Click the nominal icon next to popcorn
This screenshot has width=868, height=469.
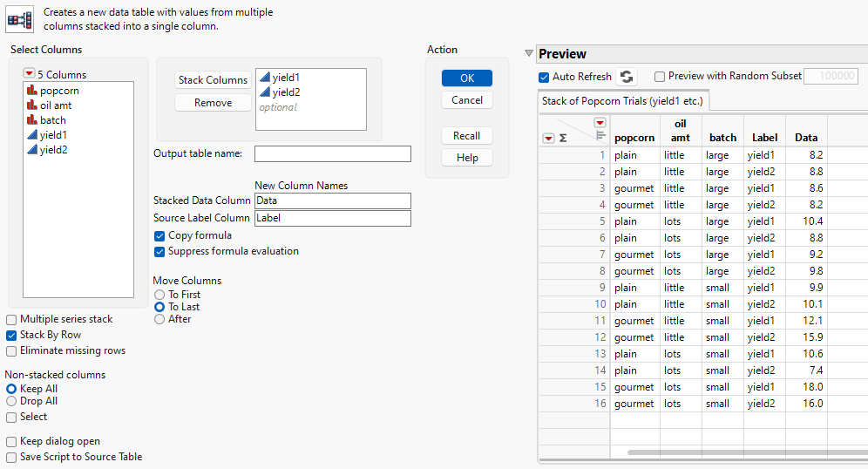(31, 91)
